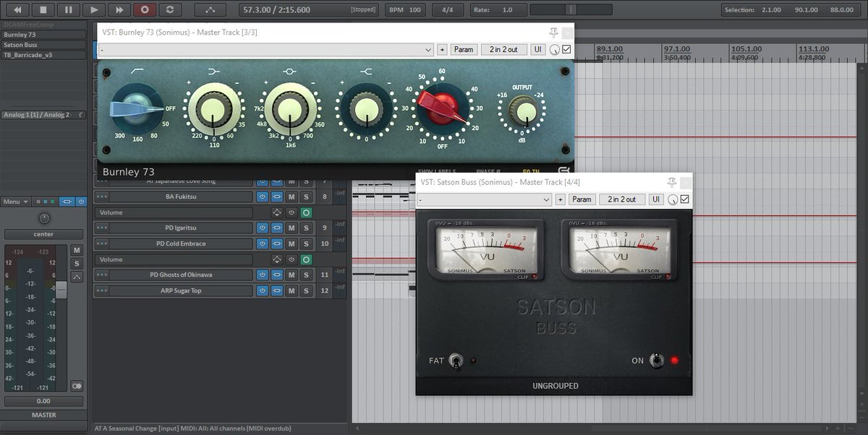868x435 pixels.
Task: Open the Param menu in Satson Buss
Action: coord(582,199)
